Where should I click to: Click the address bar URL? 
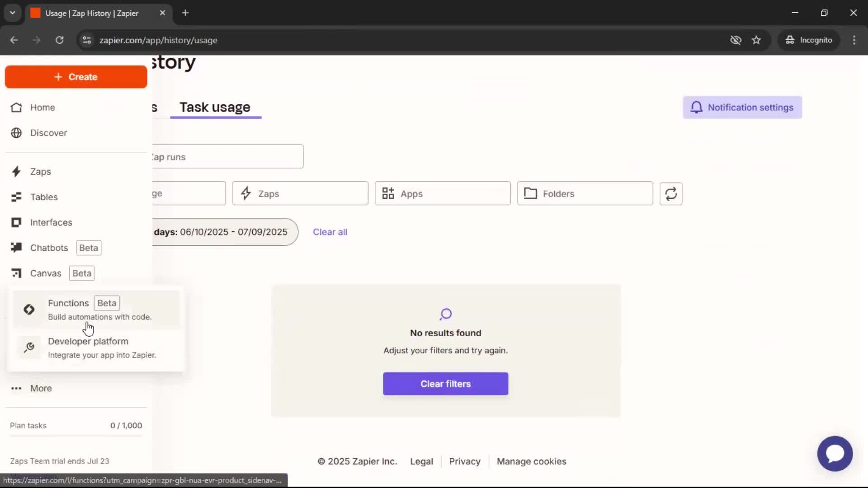pos(158,40)
